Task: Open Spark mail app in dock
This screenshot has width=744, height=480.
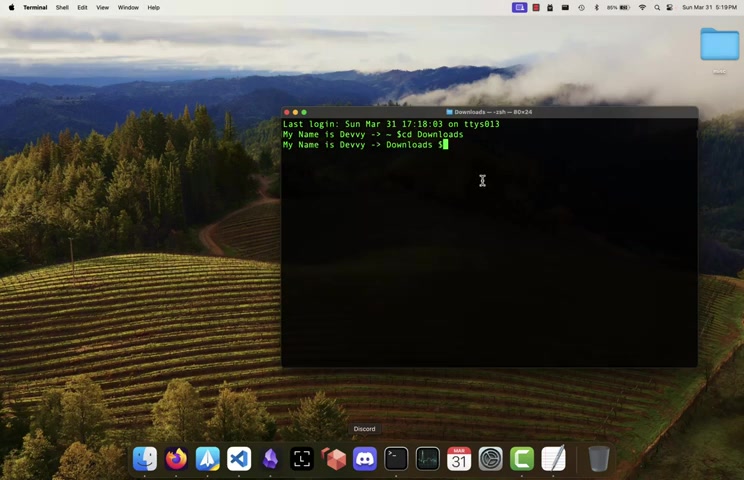Action: click(208, 459)
